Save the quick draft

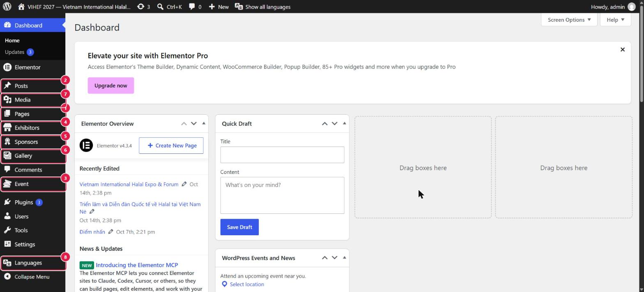coord(239,227)
